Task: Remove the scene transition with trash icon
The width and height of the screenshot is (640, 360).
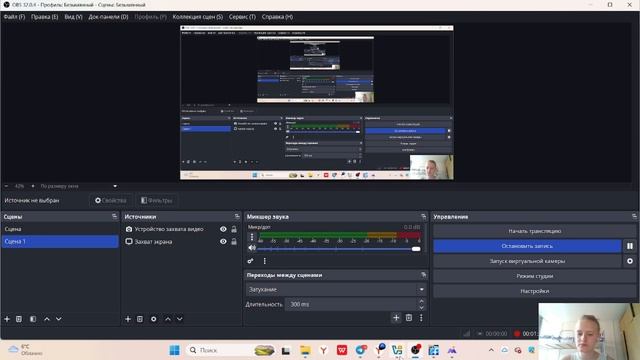Action: (x=409, y=318)
